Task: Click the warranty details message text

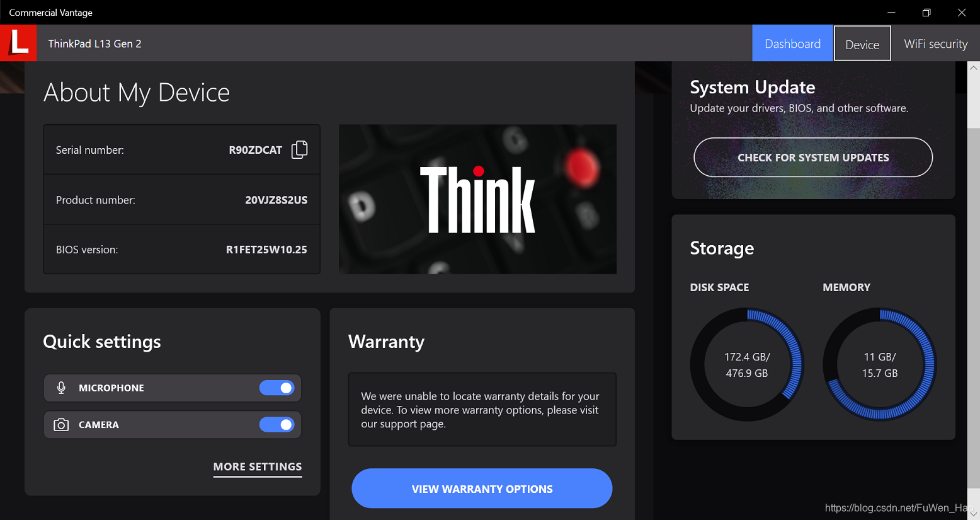Action: [x=480, y=410]
